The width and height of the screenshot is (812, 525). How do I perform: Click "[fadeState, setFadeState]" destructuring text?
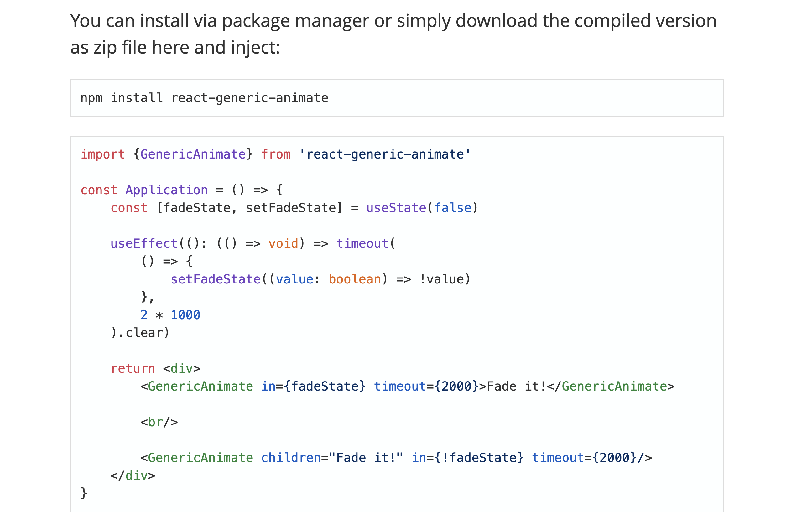pyautogui.click(x=249, y=208)
